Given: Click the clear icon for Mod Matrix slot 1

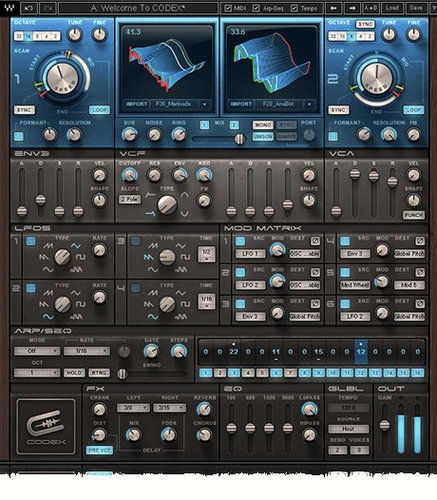Looking at the screenshot, I should coord(315,241).
